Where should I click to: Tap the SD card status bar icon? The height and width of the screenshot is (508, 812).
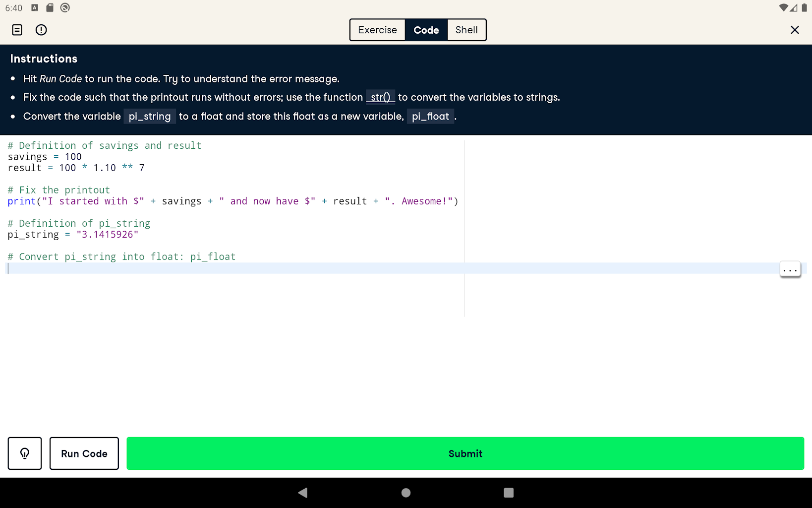click(50, 7)
